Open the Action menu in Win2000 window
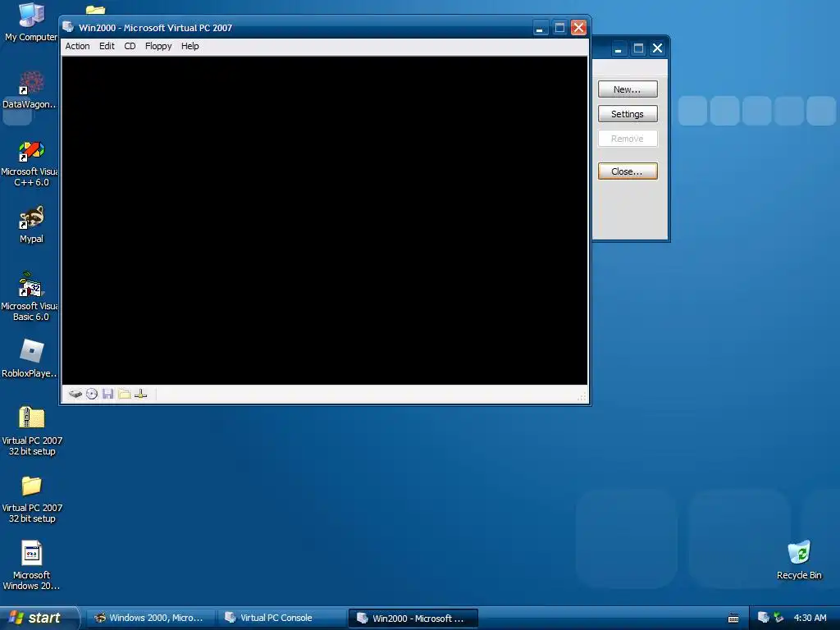The image size is (840, 630). (x=77, y=46)
